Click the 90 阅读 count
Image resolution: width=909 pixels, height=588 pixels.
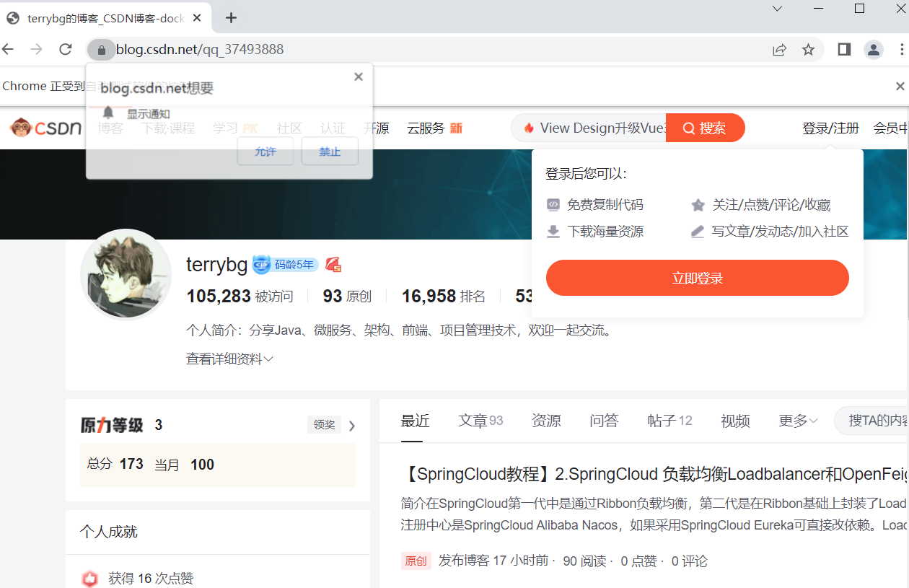tap(585, 561)
